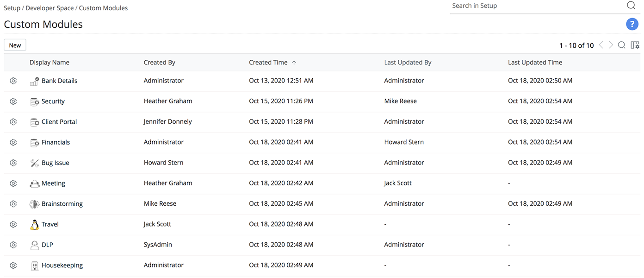
Task: Click the penguin icon for Travel
Action: (x=34, y=225)
